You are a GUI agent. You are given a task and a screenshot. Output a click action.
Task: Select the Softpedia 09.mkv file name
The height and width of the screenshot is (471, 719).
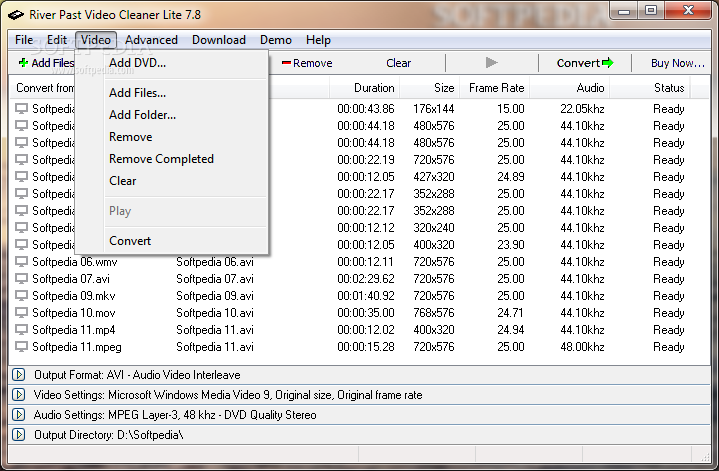[x=73, y=296]
